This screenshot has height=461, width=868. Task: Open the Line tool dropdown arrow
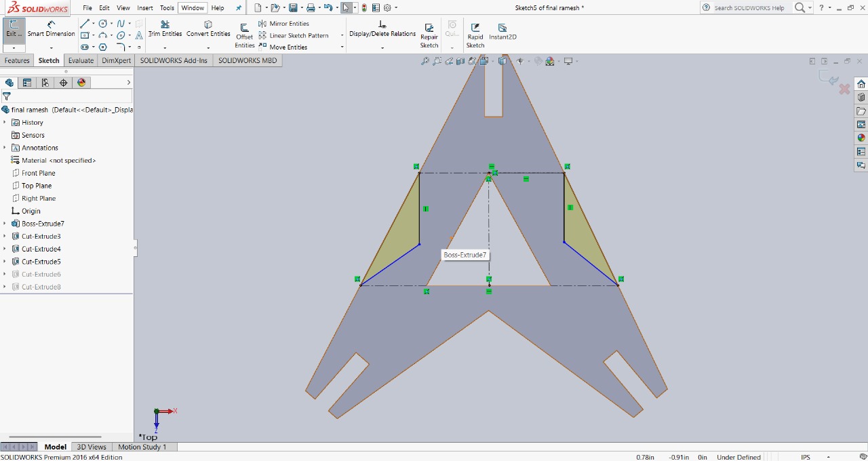tap(93, 24)
